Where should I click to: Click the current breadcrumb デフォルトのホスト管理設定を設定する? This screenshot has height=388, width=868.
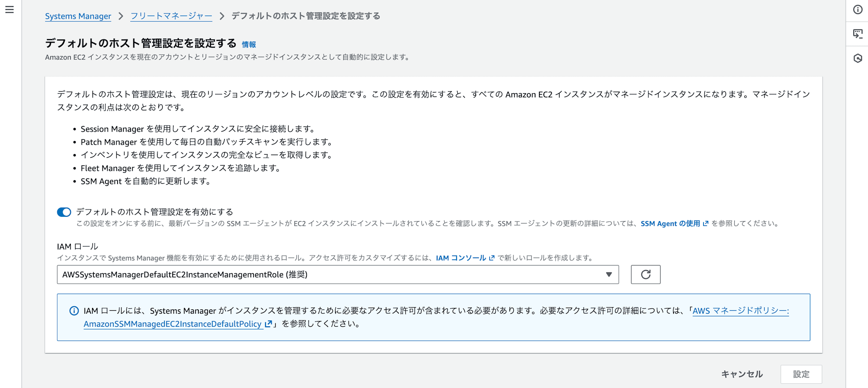coord(306,16)
